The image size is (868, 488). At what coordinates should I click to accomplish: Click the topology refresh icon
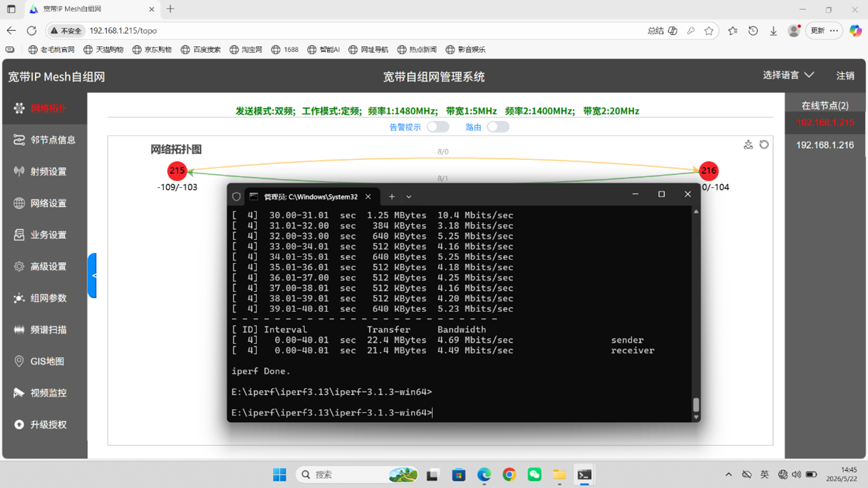click(x=764, y=145)
